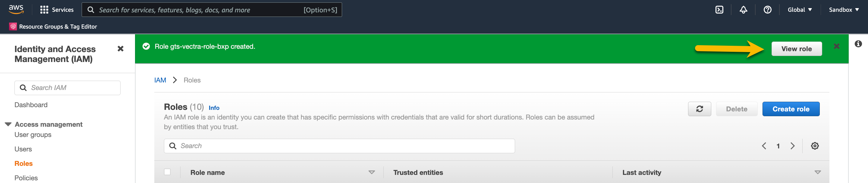
Task: Open the CloudShell terminal icon
Action: click(x=719, y=10)
